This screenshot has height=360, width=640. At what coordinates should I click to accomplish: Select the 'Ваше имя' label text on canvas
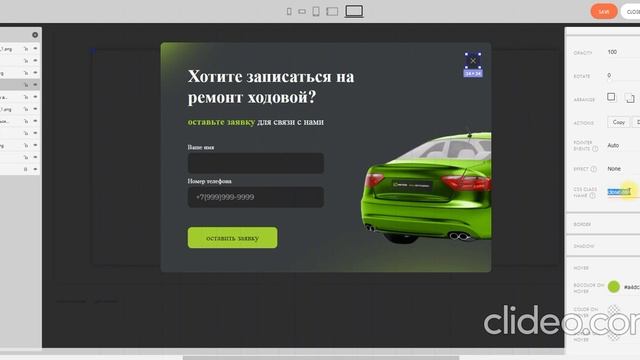tap(201, 147)
